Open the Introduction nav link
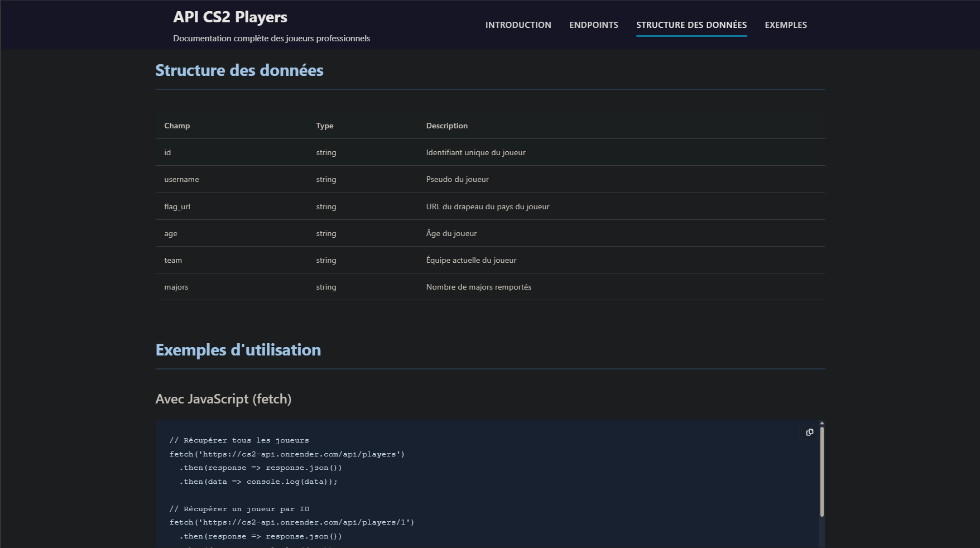980x548 pixels. click(x=518, y=25)
